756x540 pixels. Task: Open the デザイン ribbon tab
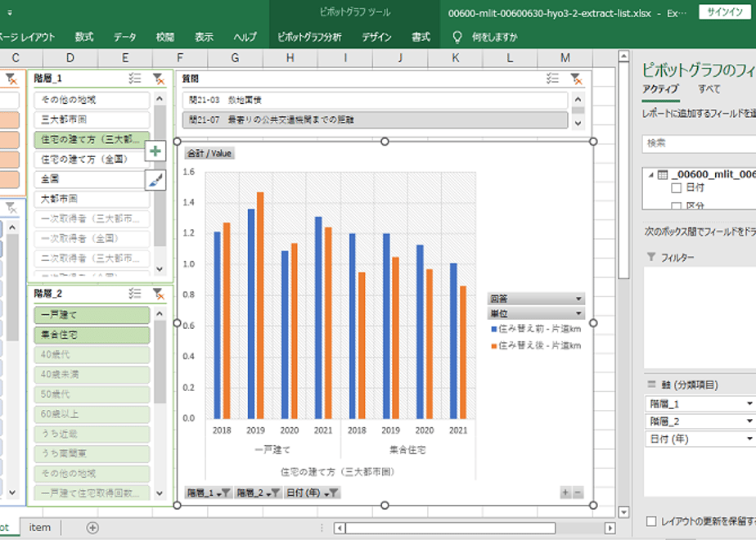tap(376, 37)
